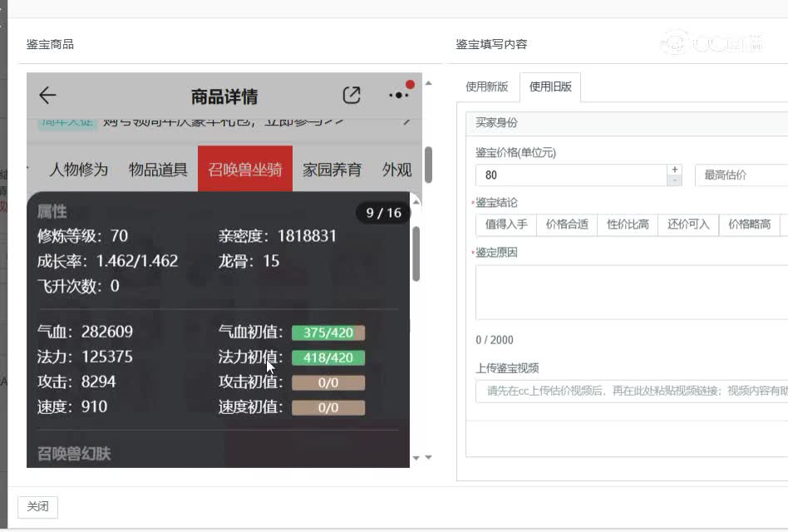Choose 性价比高 appraisal conclusion
Screen dimensions: 788x532
click(x=628, y=224)
